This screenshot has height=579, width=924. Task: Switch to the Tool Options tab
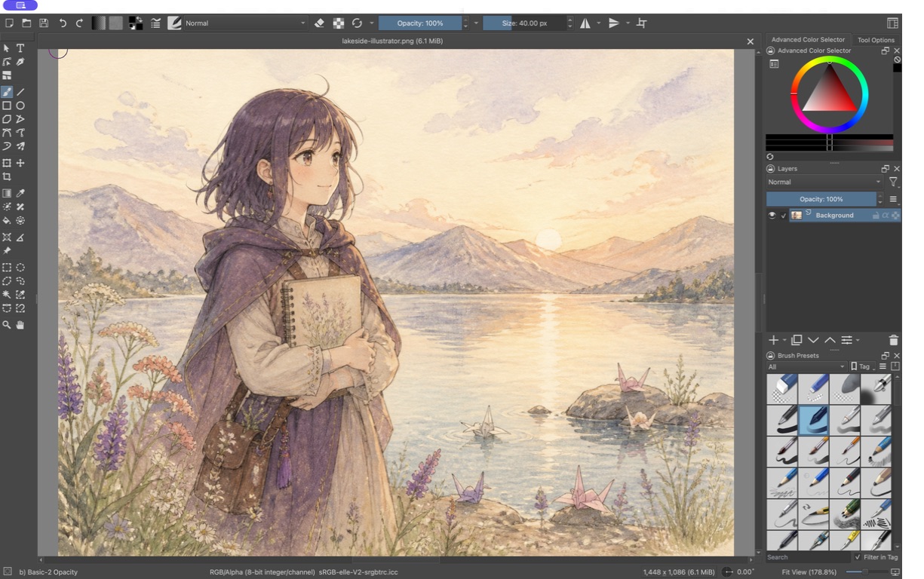[876, 40]
